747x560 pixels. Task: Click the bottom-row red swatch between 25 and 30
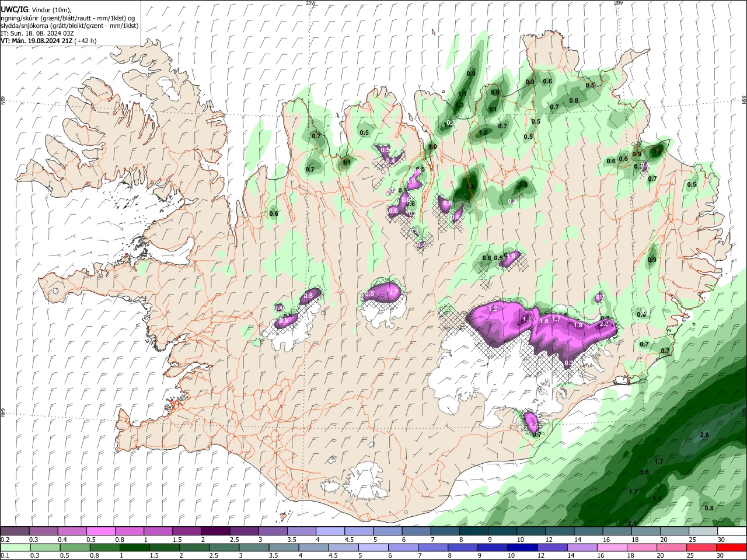pyautogui.click(x=701, y=548)
